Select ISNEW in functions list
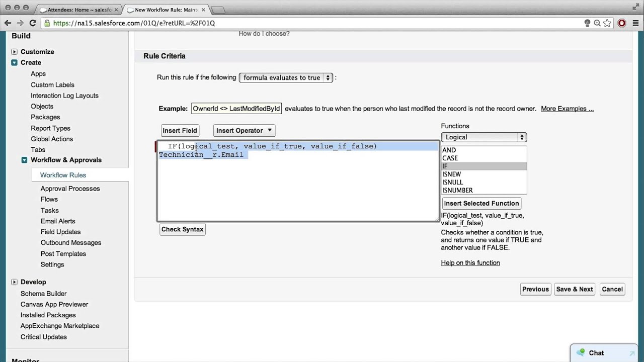This screenshot has height=362, width=644. (x=484, y=174)
